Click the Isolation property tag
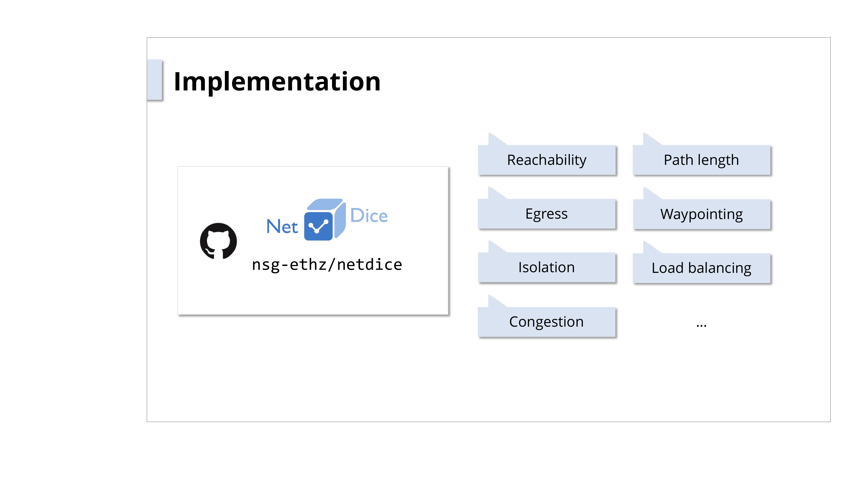 point(547,267)
